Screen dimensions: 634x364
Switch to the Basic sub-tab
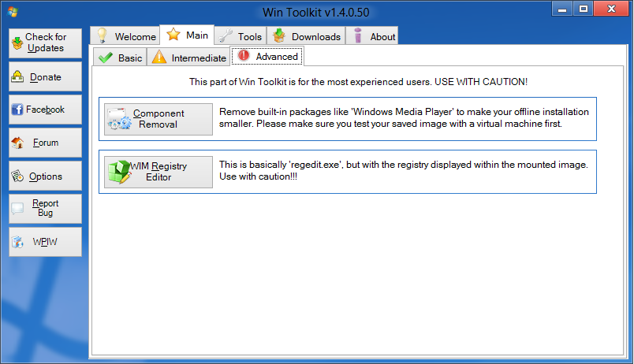[120, 58]
